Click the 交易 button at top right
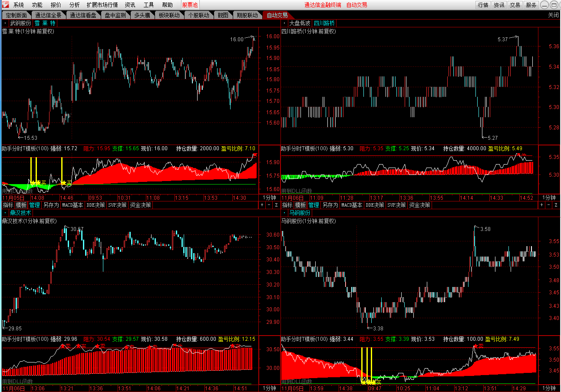 click(515, 5)
